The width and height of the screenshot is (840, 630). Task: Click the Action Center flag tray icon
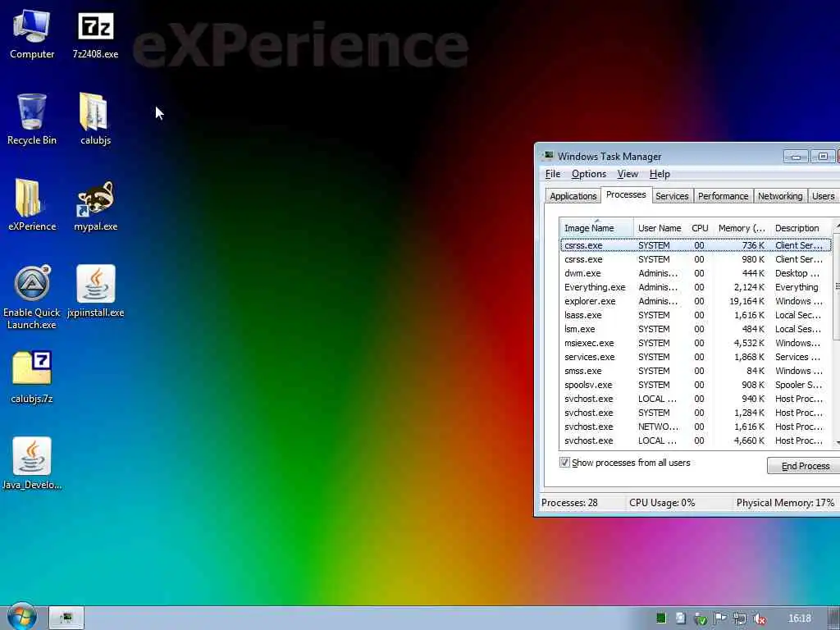pos(720,619)
